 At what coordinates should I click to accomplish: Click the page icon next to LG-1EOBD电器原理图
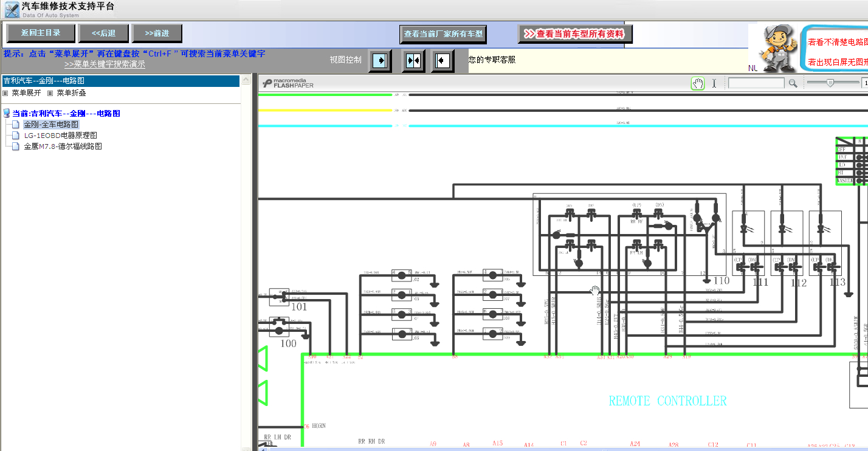(x=16, y=136)
